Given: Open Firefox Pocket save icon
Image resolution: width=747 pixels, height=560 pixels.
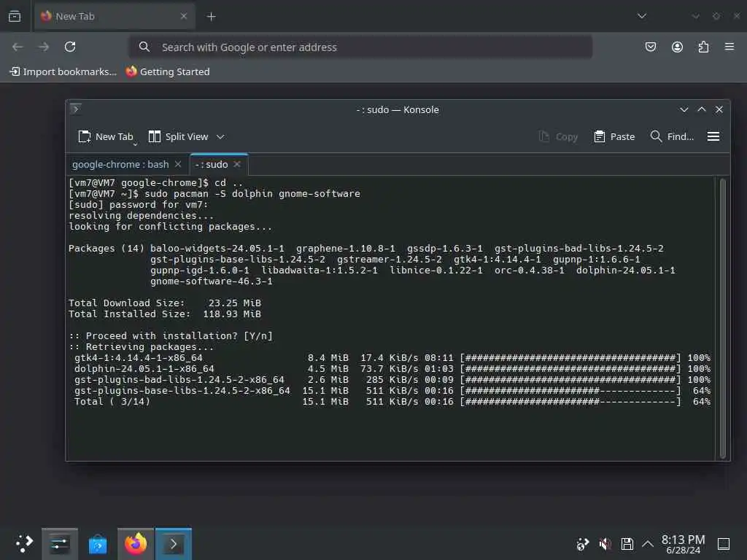Looking at the screenshot, I should pos(650,47).
